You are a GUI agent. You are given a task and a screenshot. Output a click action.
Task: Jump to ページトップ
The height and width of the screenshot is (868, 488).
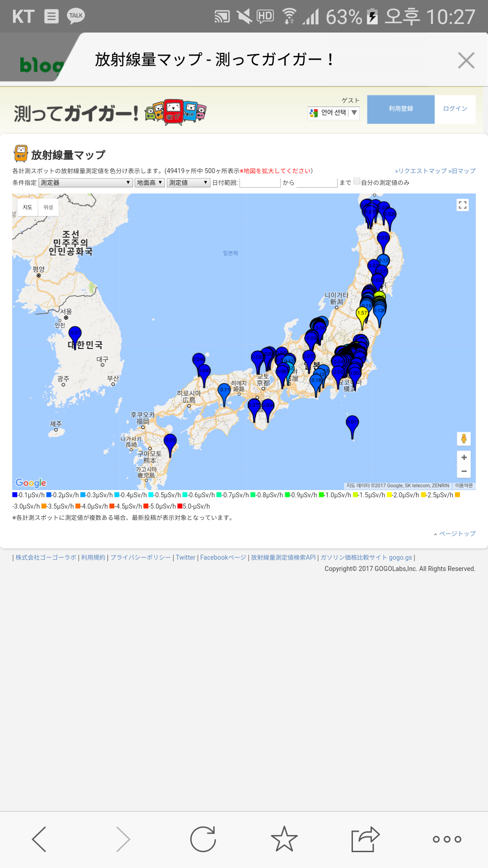(455, 534)
